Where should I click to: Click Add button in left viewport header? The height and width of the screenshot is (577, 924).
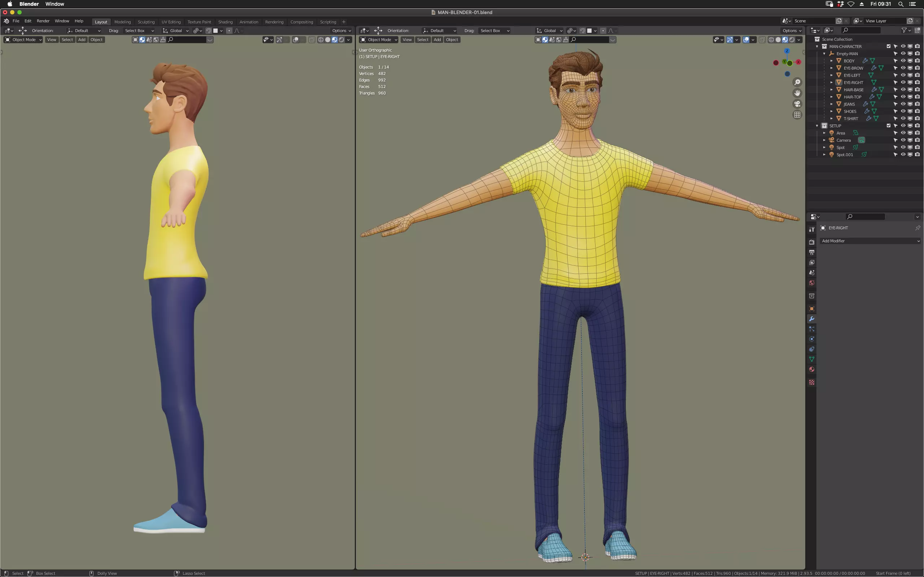pos(82,40)
